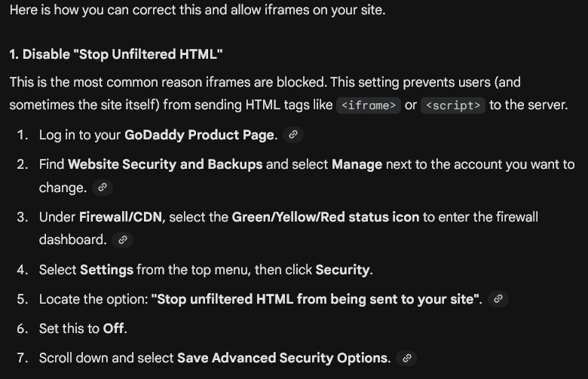The height and width of the screenshot is (379, 588).
Task: Open the citation link icon after "dashboard."
Action: pyautogui.click(x=122, y=240)
